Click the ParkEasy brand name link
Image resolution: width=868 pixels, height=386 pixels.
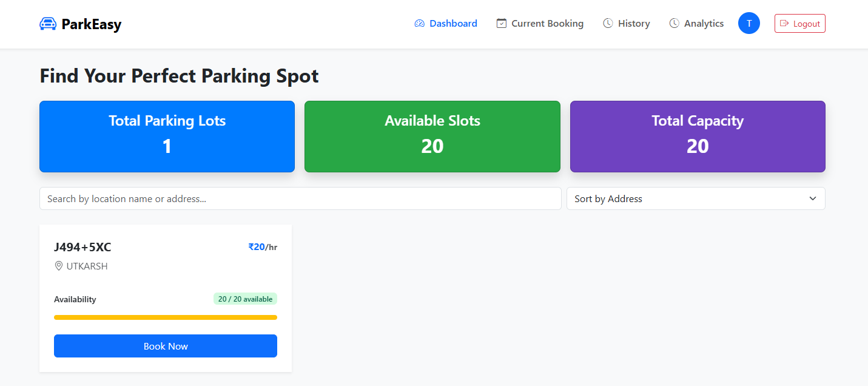click(92, 24)
